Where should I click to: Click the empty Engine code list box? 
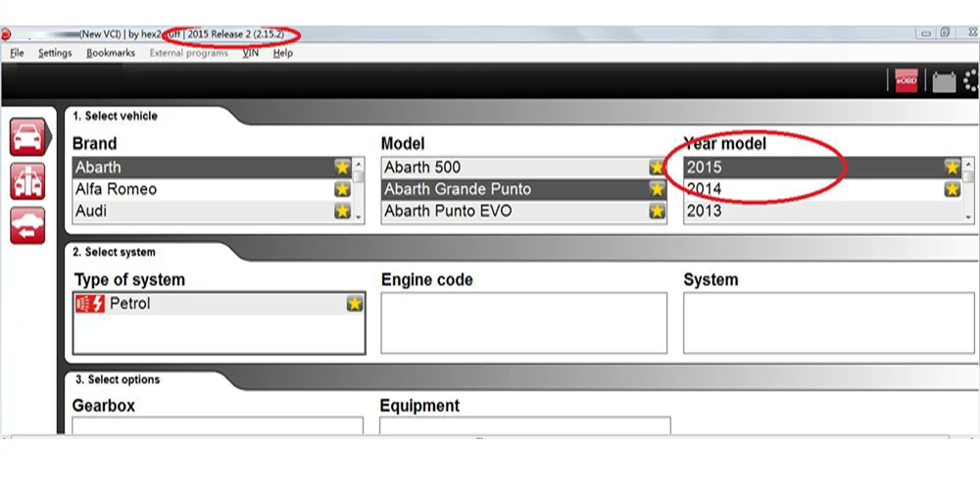[x=523, y=323]
